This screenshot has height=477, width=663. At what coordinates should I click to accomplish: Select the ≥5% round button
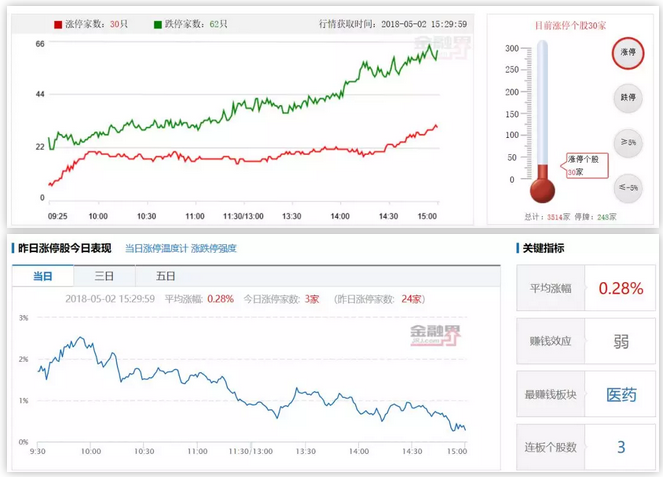(x=627, y=141)
